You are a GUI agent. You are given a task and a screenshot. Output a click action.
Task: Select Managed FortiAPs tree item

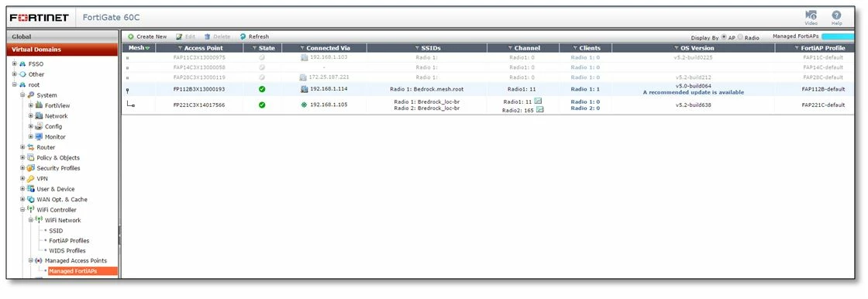pos(82,271)
